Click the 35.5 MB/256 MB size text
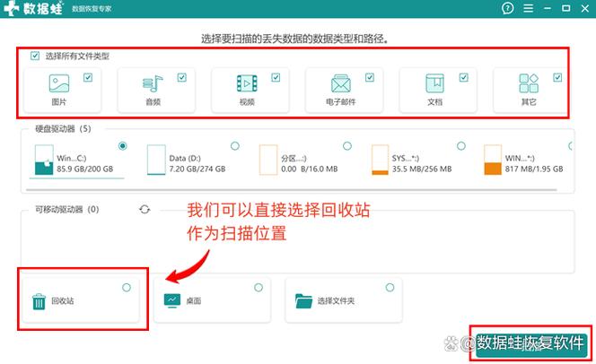 pyautogui.click(x=422, y=169)
